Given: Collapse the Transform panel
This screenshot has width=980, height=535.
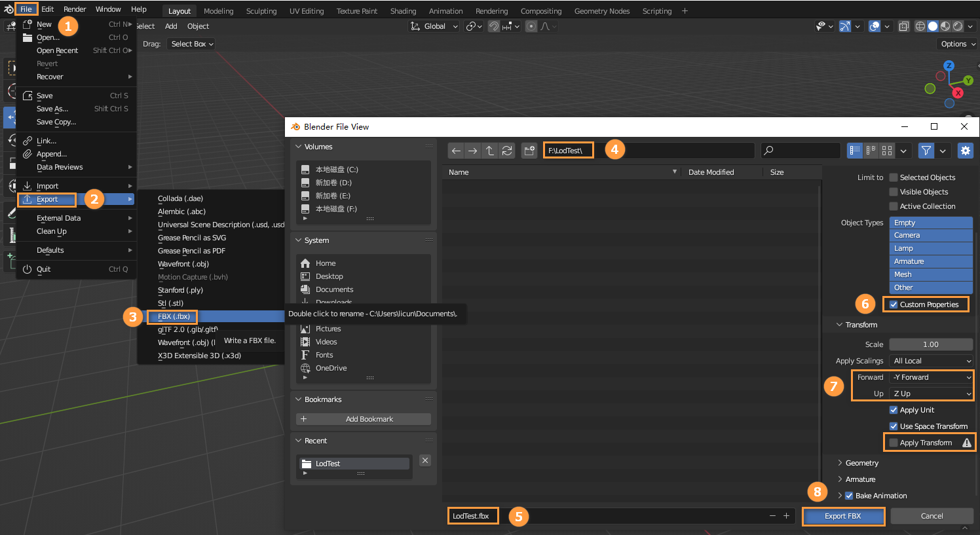Looking at the screenshot, I should tap(857, 325).
